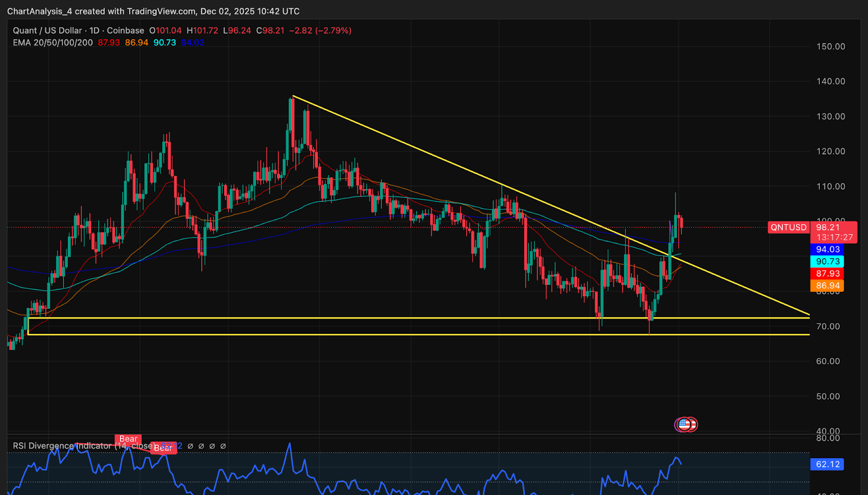Click the blue 94.03 EMA legend value

(193, 42)
